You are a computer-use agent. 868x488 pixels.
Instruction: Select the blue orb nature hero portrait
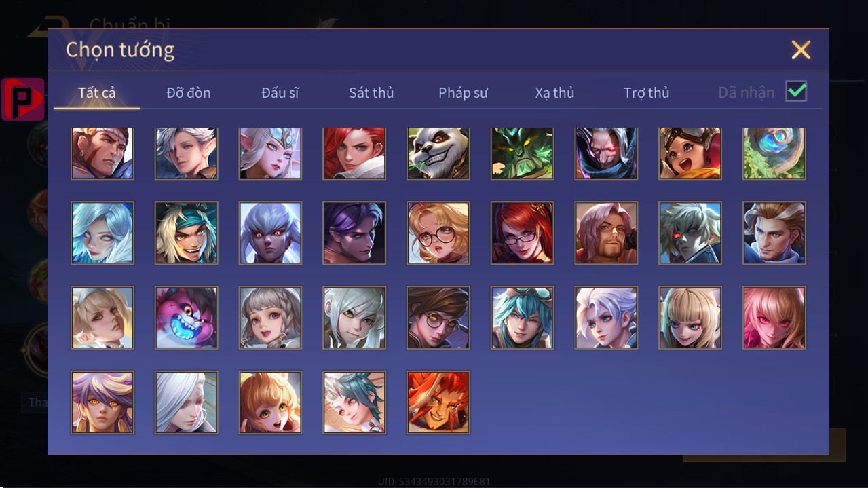pyautogui.click(x=774, y=153)
